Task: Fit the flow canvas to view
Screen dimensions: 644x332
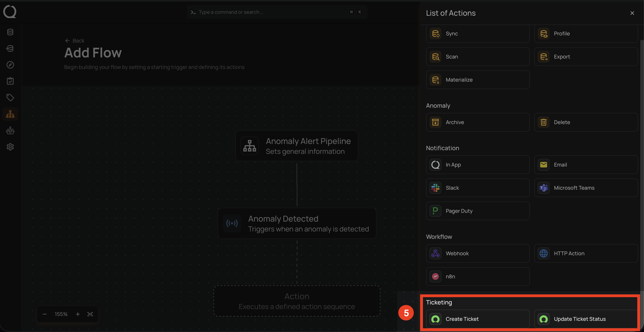Action: coord(90,314)
